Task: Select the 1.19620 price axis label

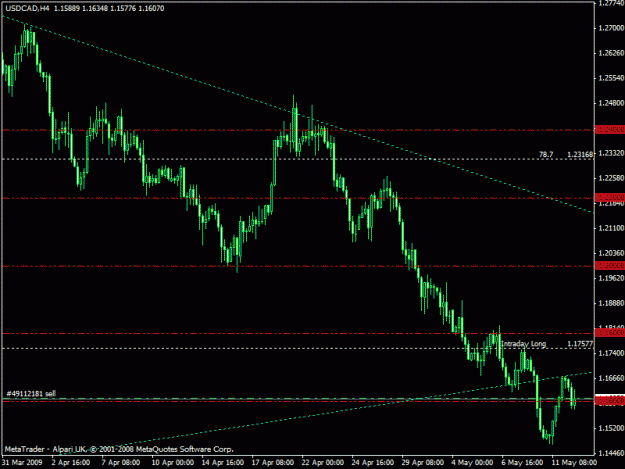Action: [x=611, y=278]
